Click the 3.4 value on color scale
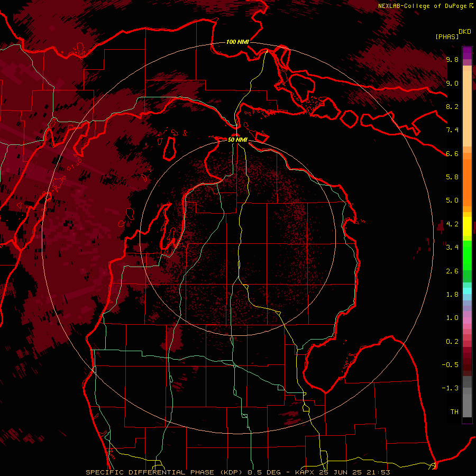The width and height of the screenshot is (476, 476). pyautogui.click(x=452, y=248)
